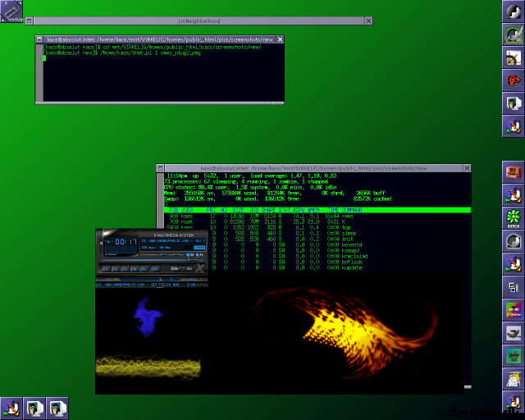Screen dimensions: 525x420
Task: Click the orange fire visualization plugin window
Action: point(335,331)
